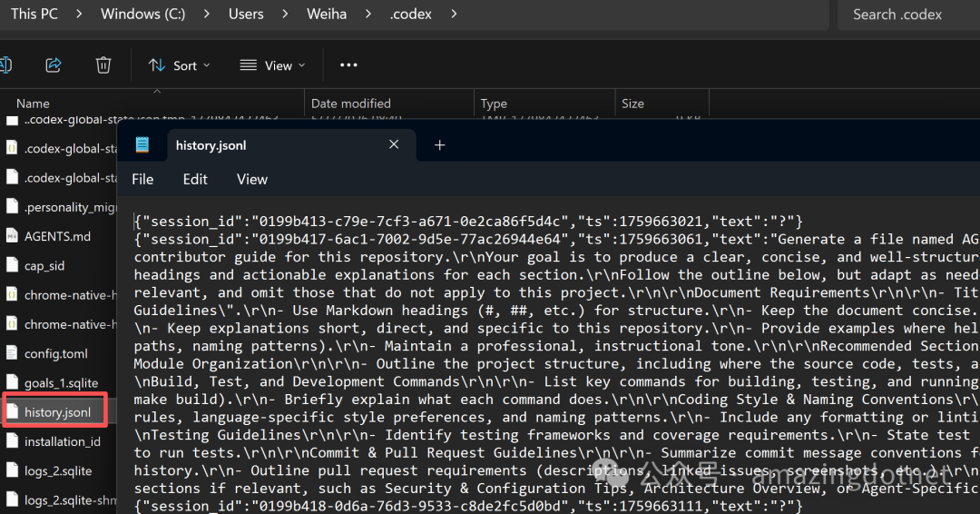
Task: Select the logs_2.sqlite file
Action: pyautogui.click(x=58, y=470)
